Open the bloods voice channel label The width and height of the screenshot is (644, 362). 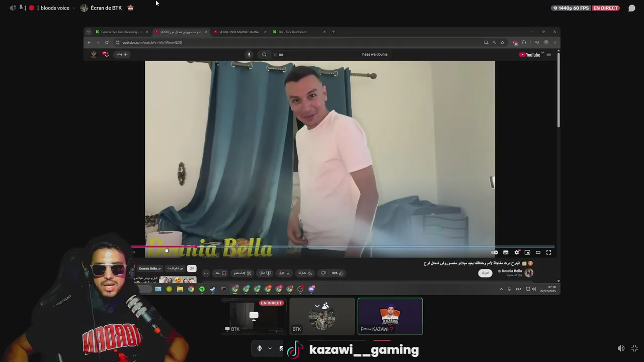[x=55, y=8]
